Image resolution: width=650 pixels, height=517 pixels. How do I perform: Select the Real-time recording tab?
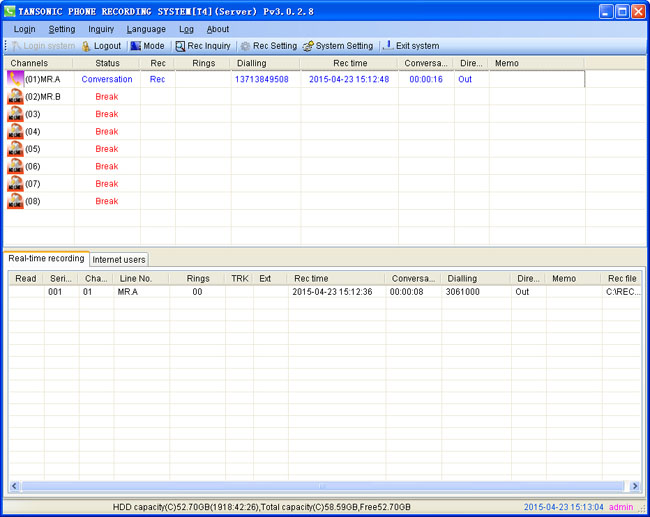tap(46, 259)
